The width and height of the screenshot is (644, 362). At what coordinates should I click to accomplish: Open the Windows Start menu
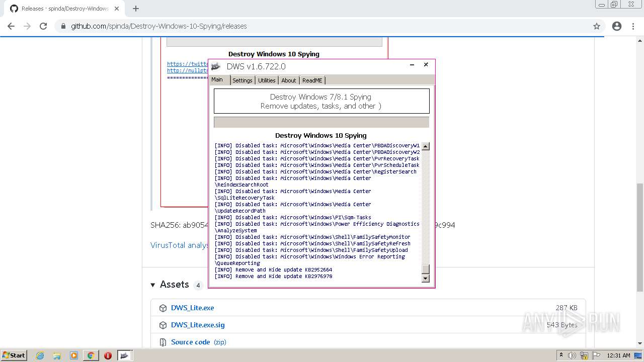point(14,355)
